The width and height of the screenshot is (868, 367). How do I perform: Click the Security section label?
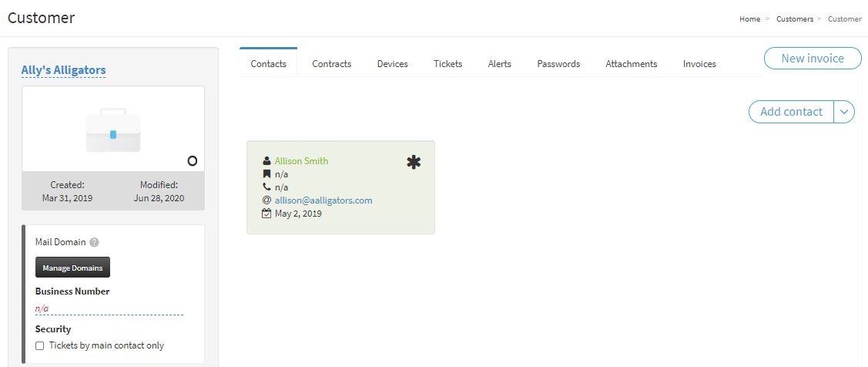[53, 328]
